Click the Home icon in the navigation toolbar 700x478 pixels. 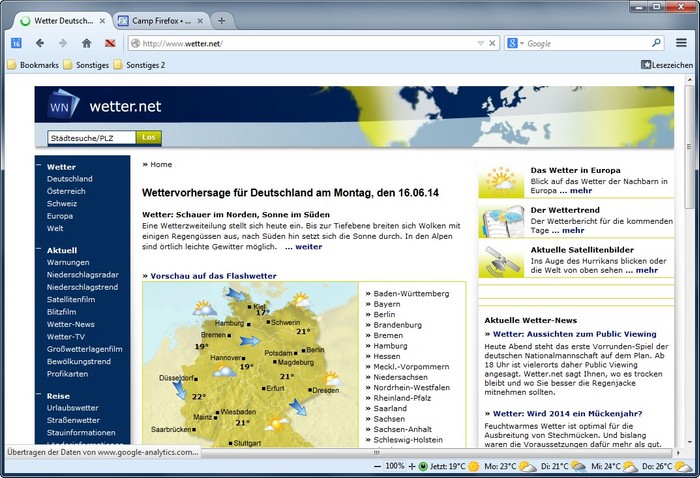[x=86, y=43]
